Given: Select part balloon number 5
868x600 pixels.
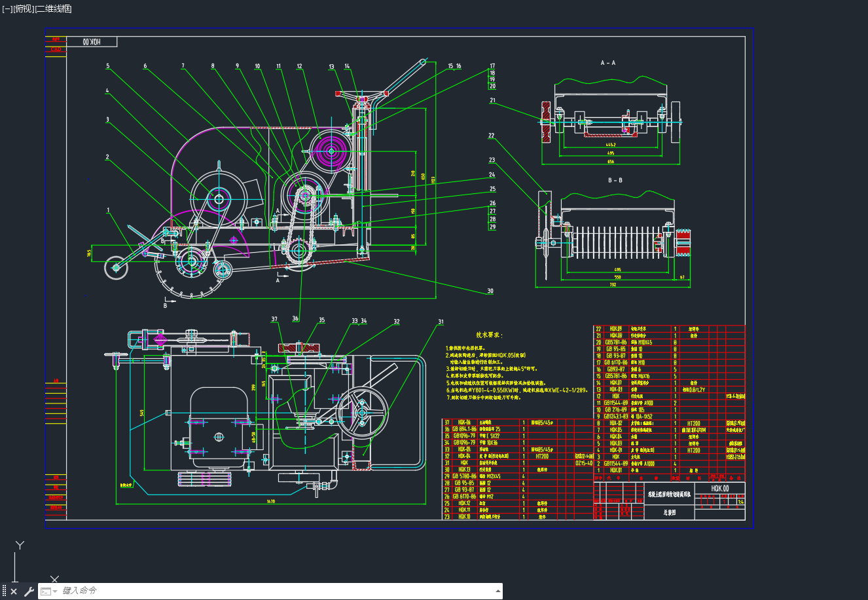Looking at the screenshot, I should [x=108, y=66].
